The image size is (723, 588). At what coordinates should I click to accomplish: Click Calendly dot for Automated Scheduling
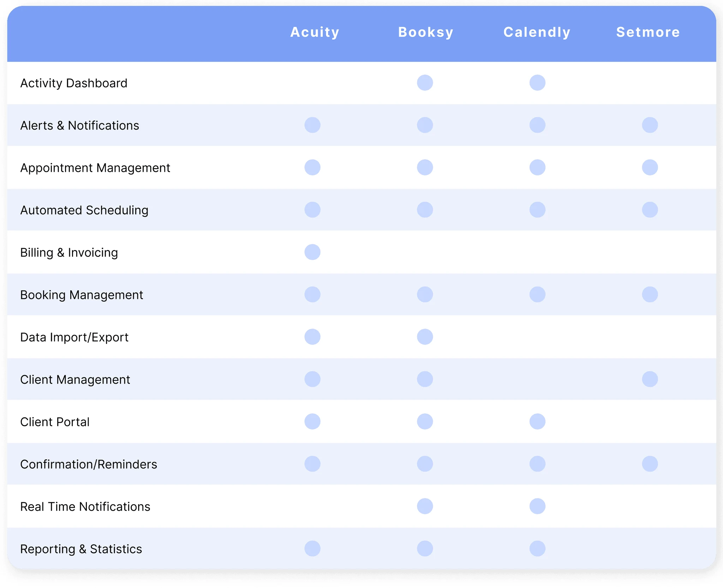537,210
